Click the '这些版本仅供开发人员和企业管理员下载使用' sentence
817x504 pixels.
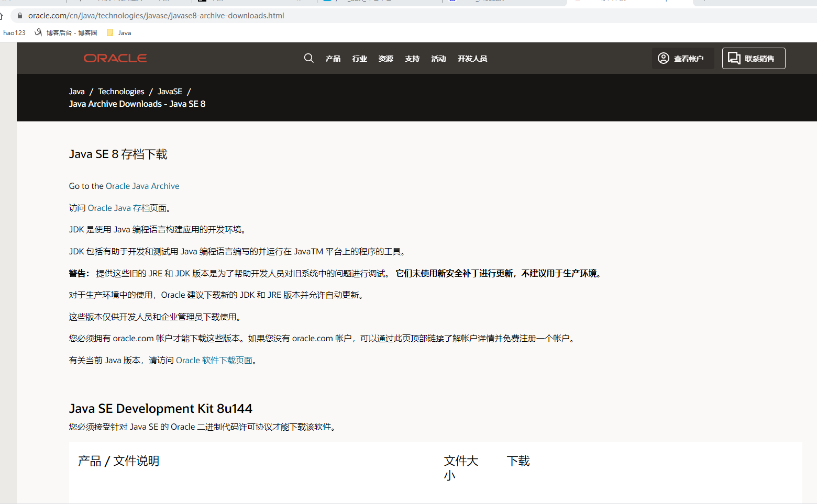(x=156, y=317)
